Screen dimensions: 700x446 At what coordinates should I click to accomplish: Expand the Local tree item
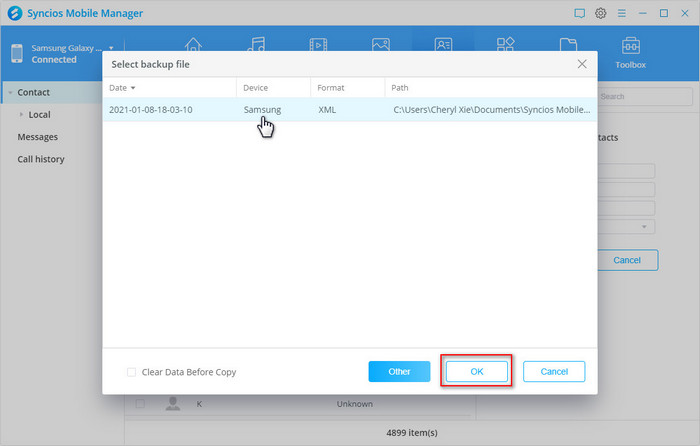21,115
